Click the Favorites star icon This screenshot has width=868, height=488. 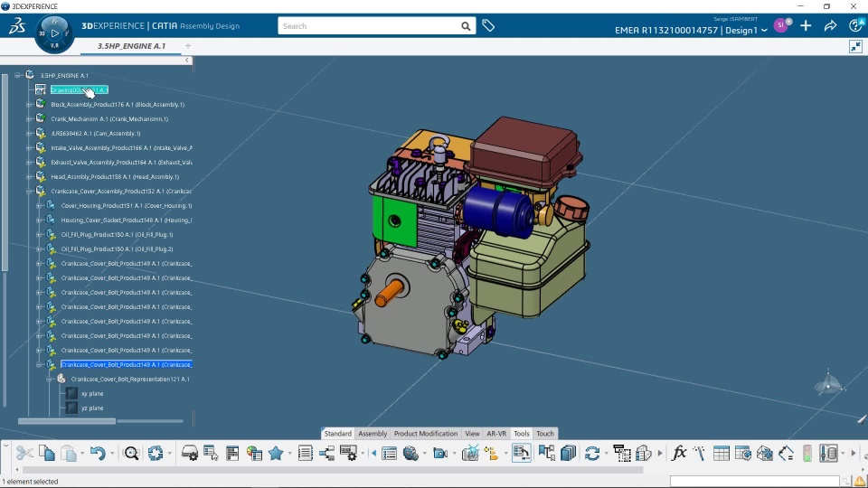pos(276,454)
